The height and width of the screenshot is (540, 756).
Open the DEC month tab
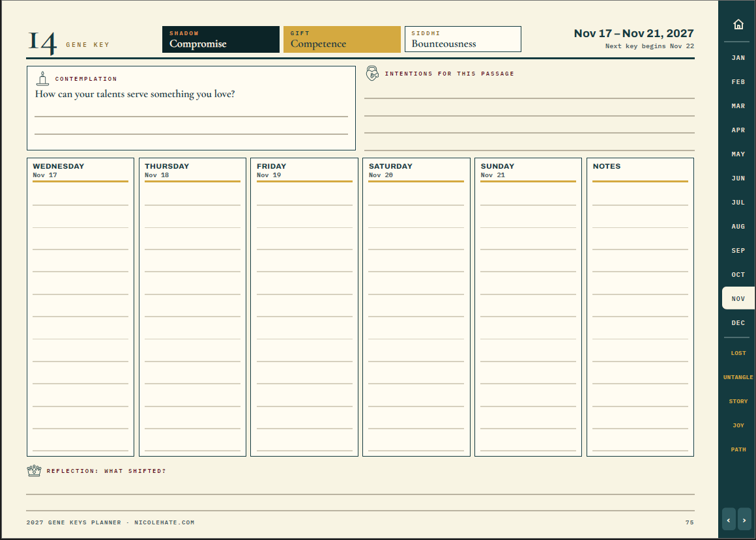(738, 322)
